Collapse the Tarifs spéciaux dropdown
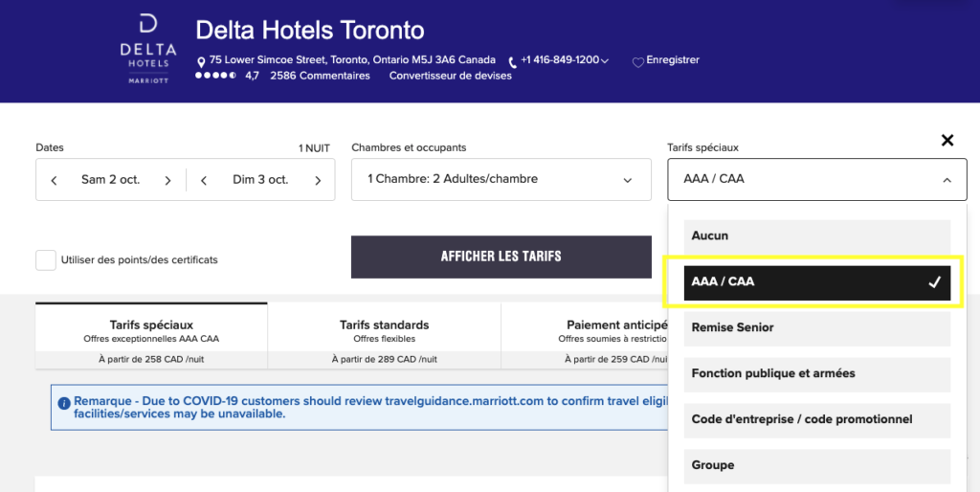980x492 pixels. [x=947, y=180]
